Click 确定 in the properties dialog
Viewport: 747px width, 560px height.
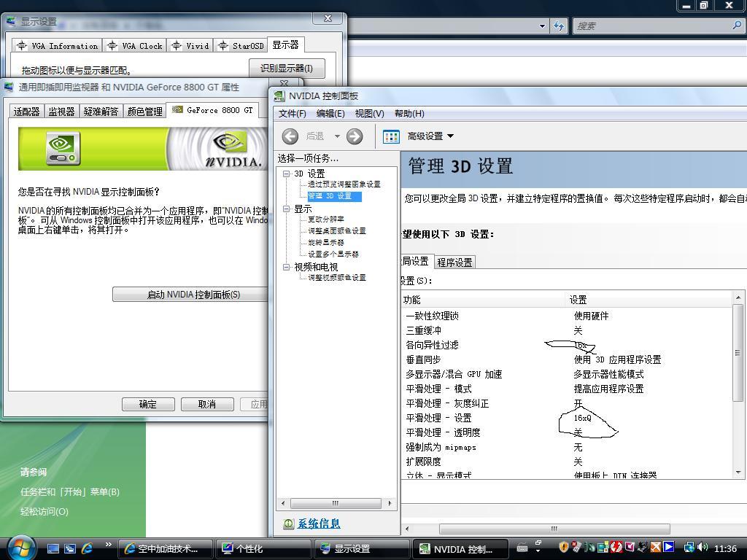click(148, 404)
